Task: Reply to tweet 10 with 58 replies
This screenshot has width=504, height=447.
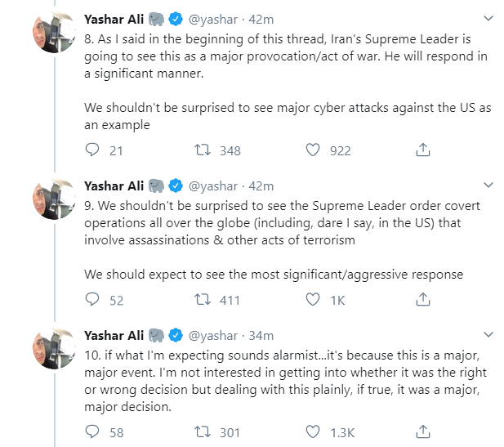Action: (93, 431)
